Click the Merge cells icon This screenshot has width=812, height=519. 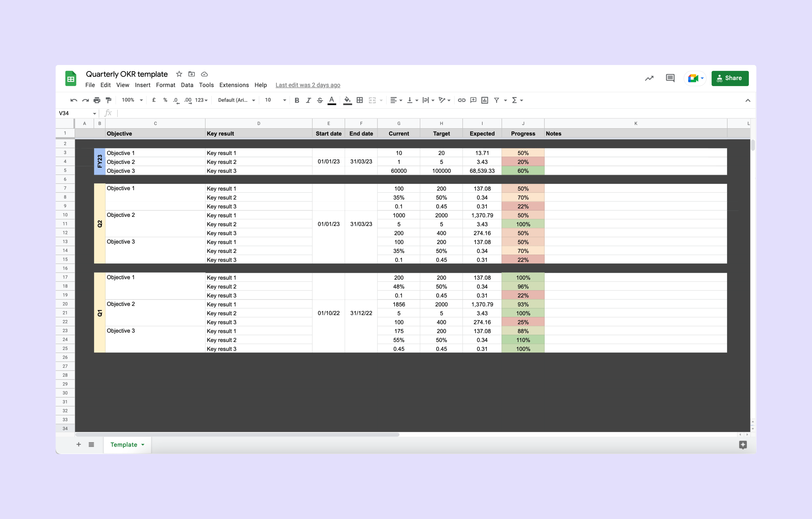click(x=372, y=100)
